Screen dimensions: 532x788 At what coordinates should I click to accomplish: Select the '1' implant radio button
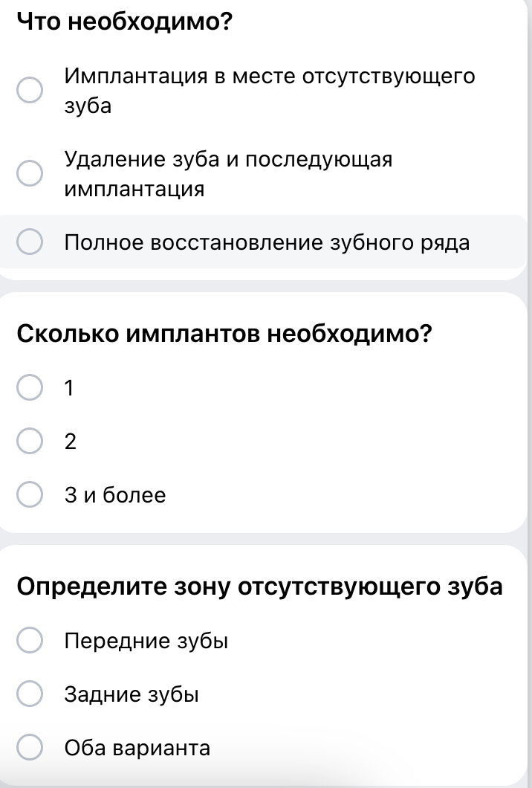[x=30, y=388]
